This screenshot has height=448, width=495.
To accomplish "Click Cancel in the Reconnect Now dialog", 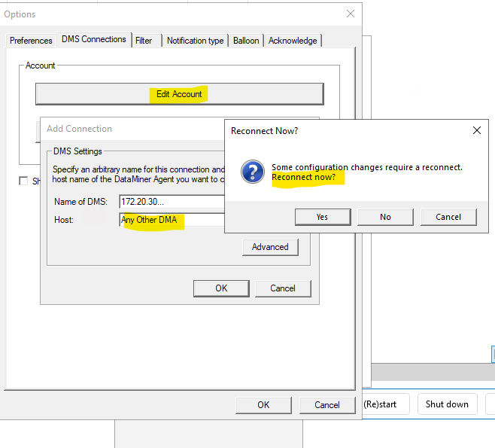I will click(448, 217).
